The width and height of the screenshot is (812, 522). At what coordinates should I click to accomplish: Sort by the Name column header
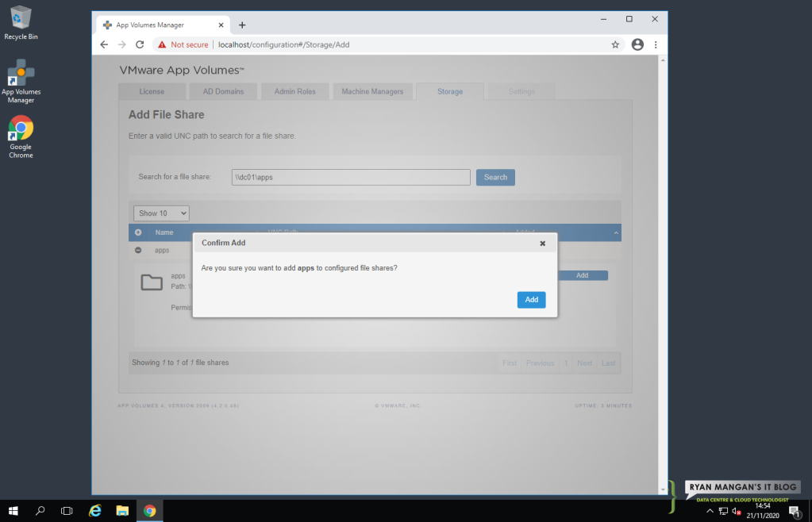click(164, 232)
